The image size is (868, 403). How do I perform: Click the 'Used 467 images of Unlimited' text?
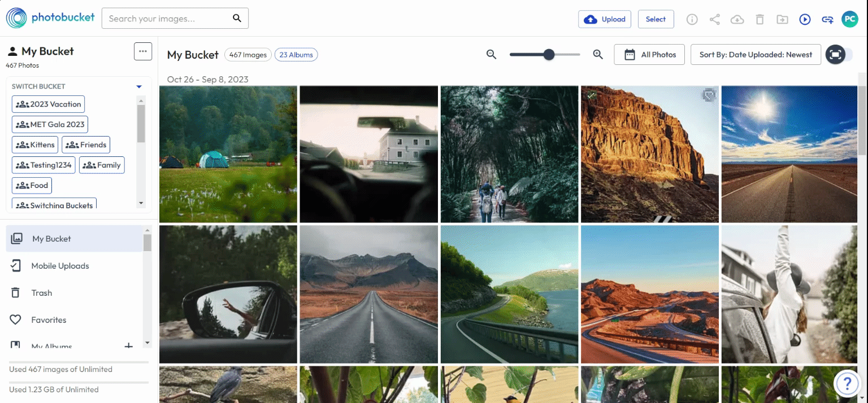click(60, 369)
